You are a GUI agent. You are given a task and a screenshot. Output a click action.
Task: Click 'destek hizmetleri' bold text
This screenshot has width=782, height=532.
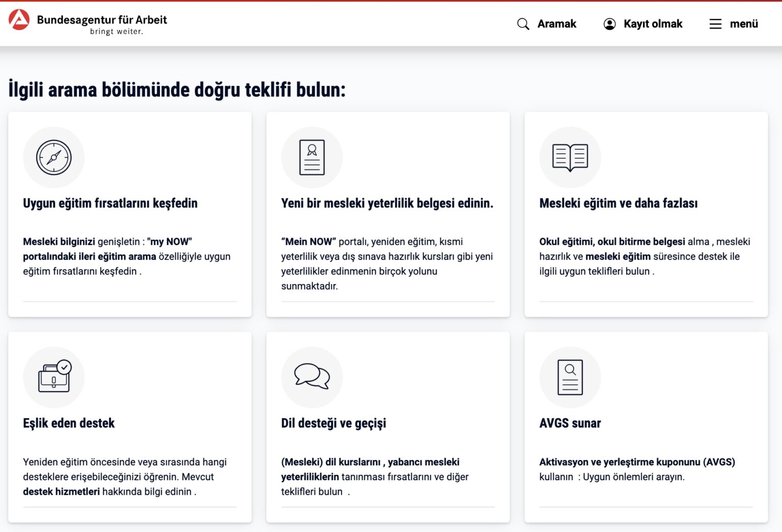point(61,492)
